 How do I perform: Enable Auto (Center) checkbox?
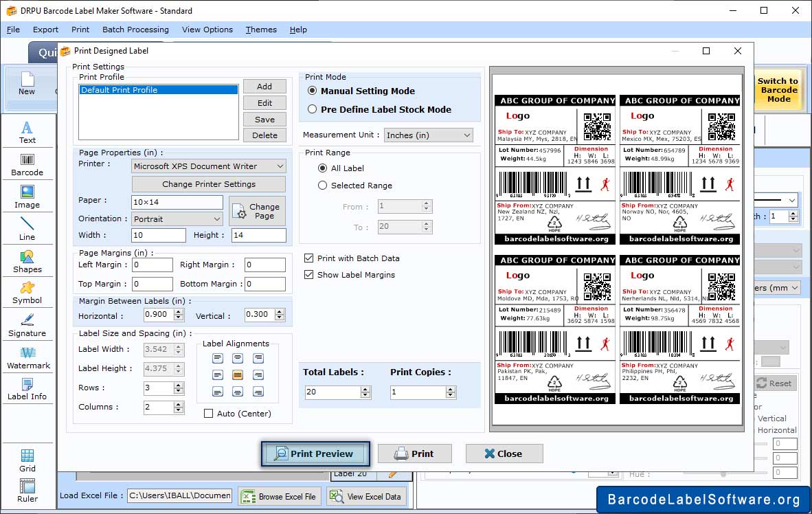208,414
